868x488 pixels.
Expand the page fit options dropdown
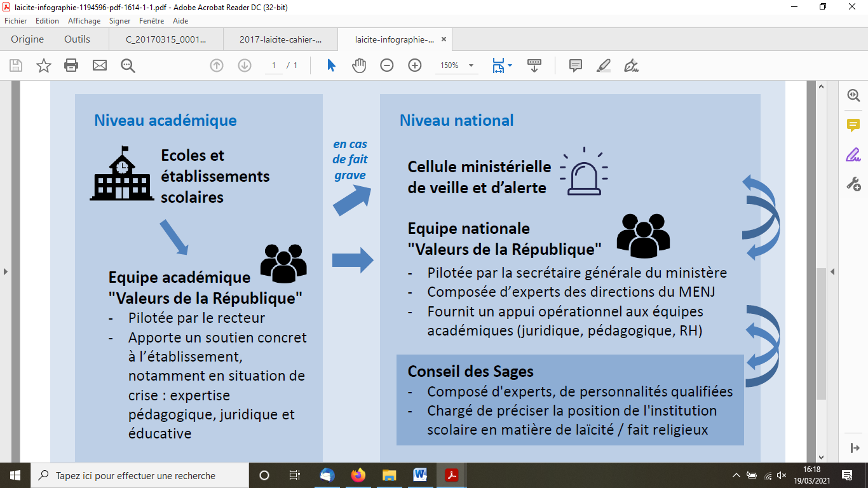tap(510, 66)
